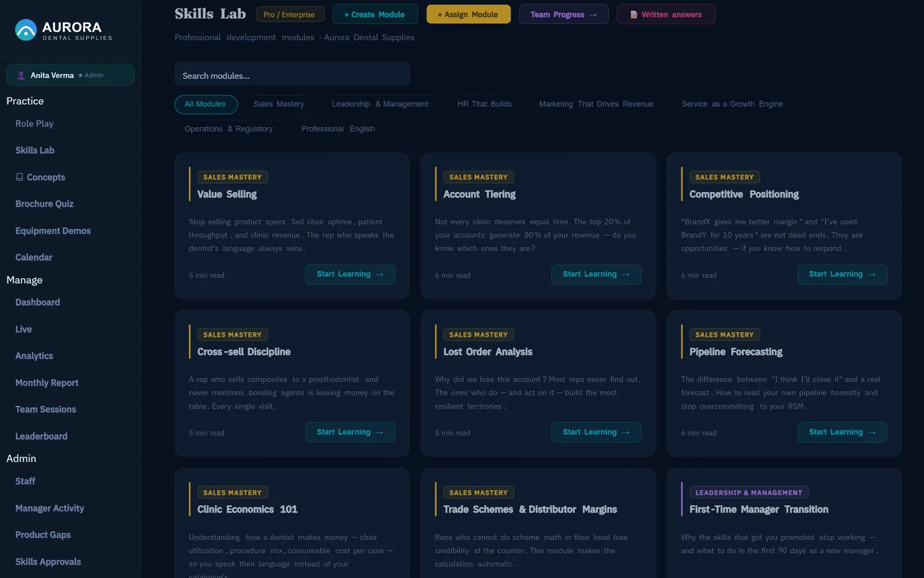This screenshot has height=578, width=924.
Task: Start Learning the Competitive Positioning module
Action: tap(842, 275)
